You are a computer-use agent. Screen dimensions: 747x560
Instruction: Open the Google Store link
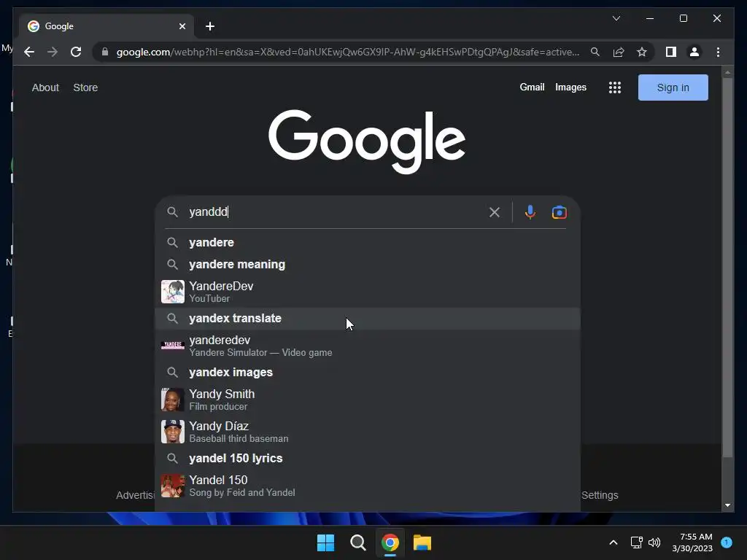click(x=85, y=87)
